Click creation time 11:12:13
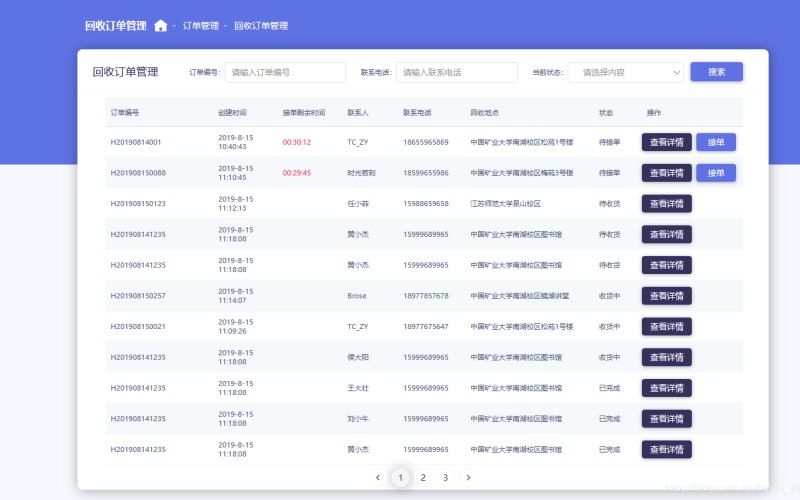This screenshot has width=800, height=500. click(x=232, y=208)
